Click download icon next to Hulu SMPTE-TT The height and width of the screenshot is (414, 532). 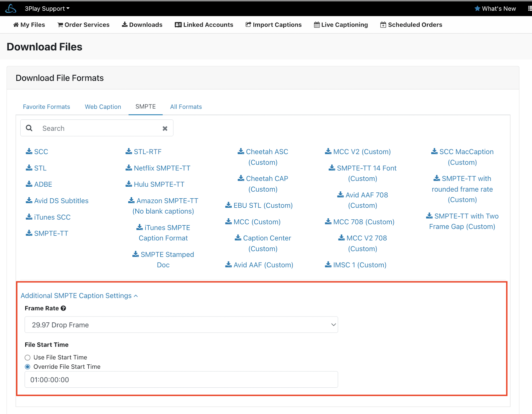click(x=129, y=184)
